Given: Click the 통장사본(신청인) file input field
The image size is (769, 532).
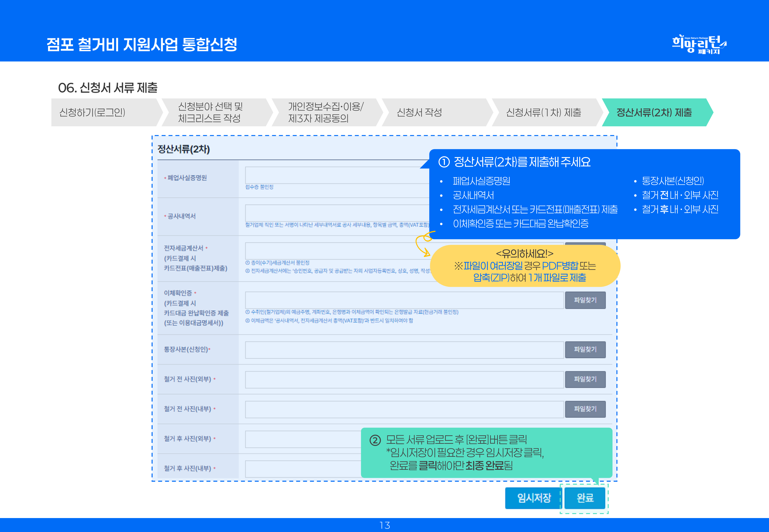Looking at the screenshot, I should tap(404, 350).
